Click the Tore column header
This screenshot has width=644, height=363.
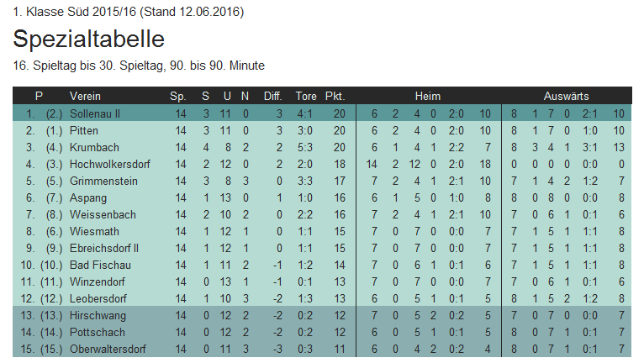306,96
